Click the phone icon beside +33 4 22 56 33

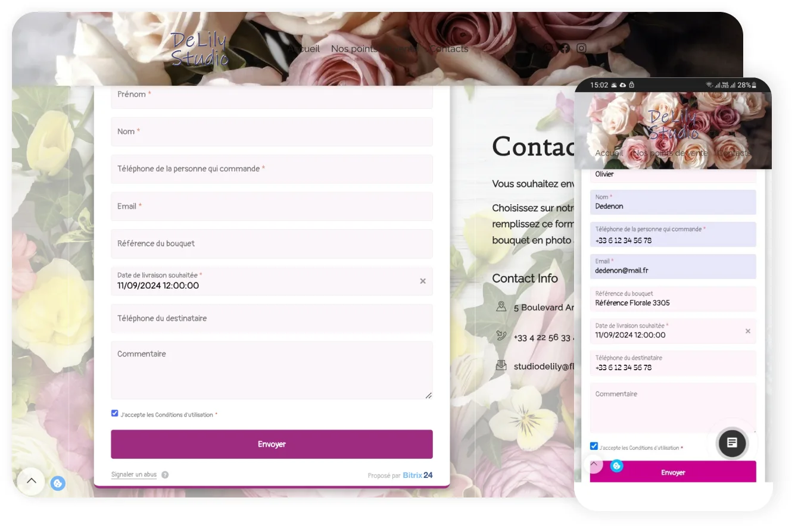point(501,335)
